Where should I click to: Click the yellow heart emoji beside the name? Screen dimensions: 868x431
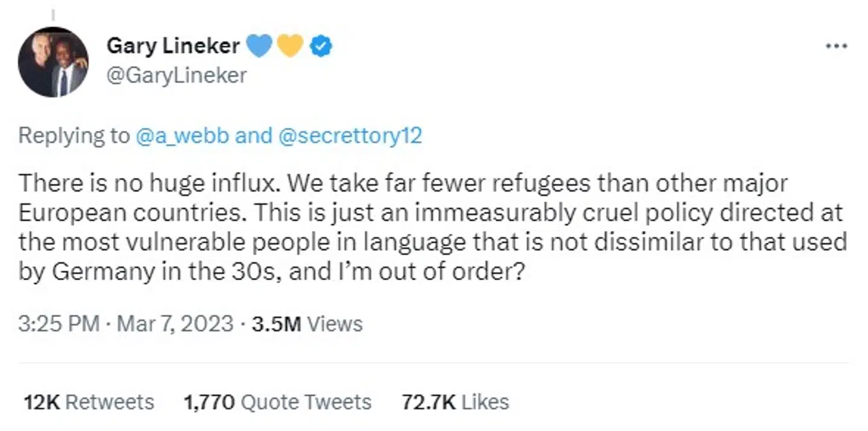290,46
